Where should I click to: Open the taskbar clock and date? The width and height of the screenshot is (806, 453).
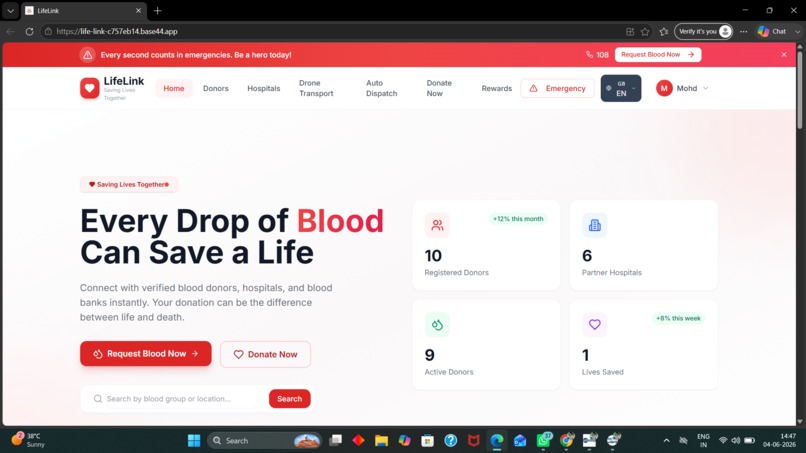coord(780,440)
